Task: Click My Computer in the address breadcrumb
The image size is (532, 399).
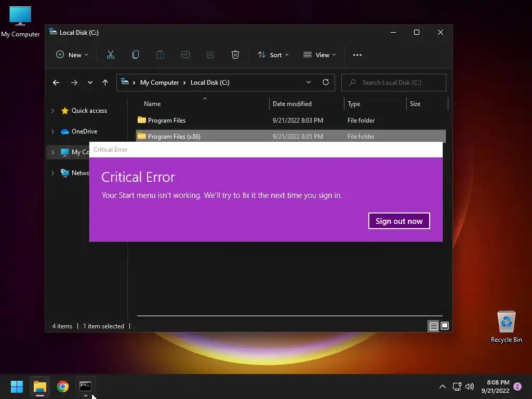Action: click(159, 83)
